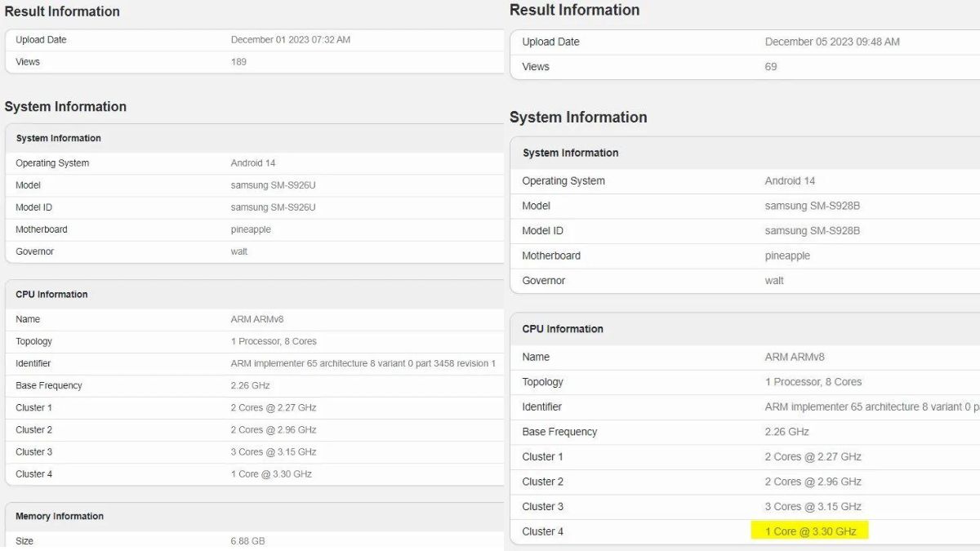Click the Operating System label in left panel

(52, 163)
